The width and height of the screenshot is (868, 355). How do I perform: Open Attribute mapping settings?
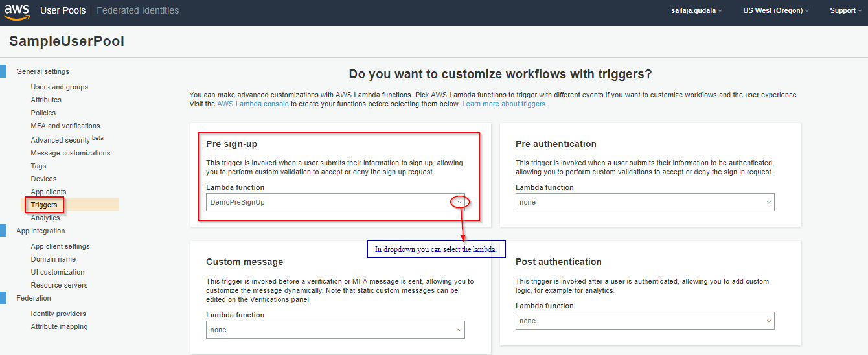[x=59, y=326]
